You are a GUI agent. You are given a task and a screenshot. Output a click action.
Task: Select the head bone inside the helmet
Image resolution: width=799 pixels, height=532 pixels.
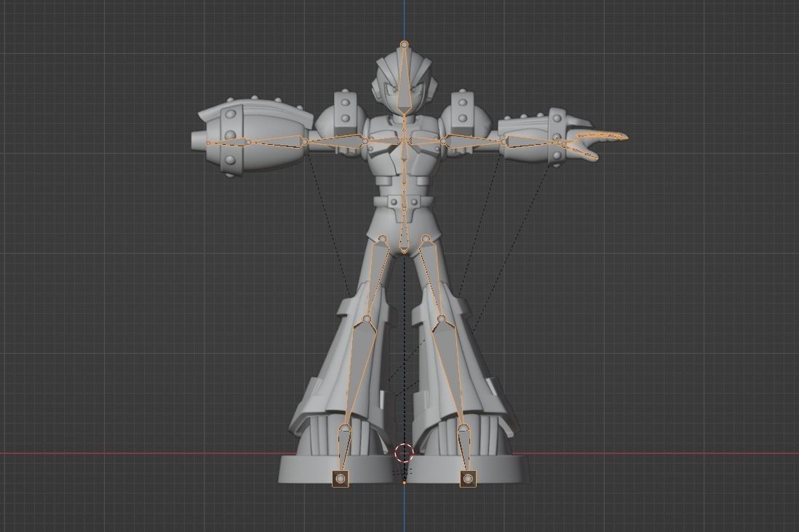[404, 82]
